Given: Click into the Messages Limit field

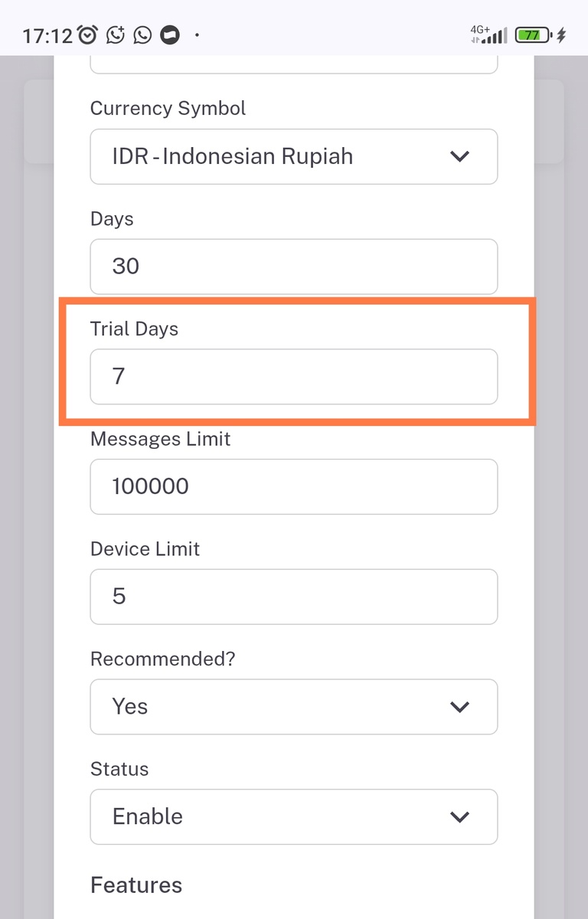Looking at the screenshot, I should pos(294,486).
